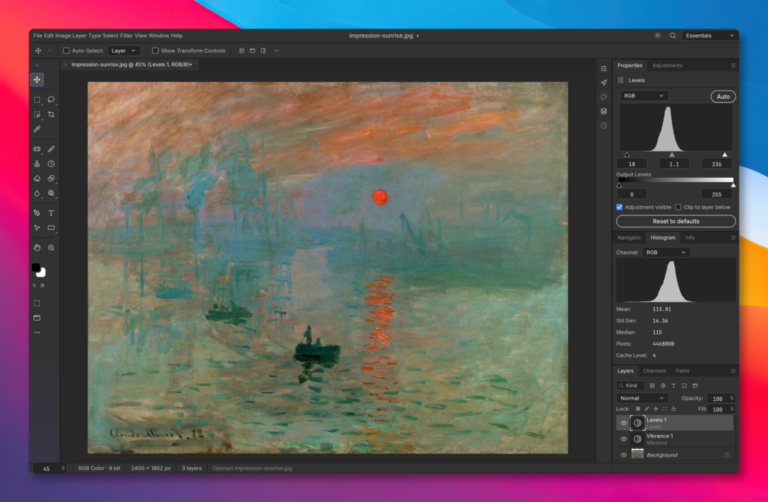Click the Auto levels button
Screen dimensions: 768x502
(x=723, y=96)
